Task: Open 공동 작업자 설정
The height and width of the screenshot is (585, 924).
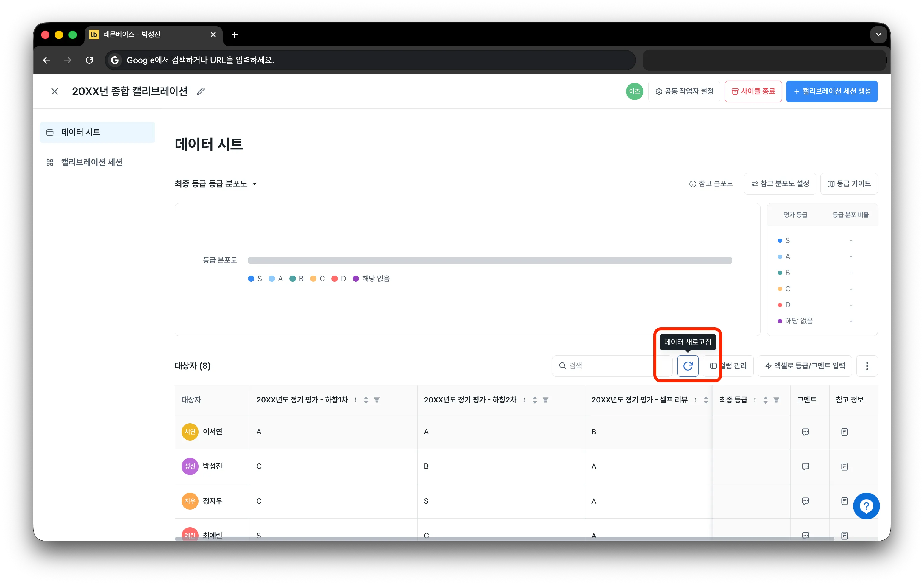Action: 684,91
